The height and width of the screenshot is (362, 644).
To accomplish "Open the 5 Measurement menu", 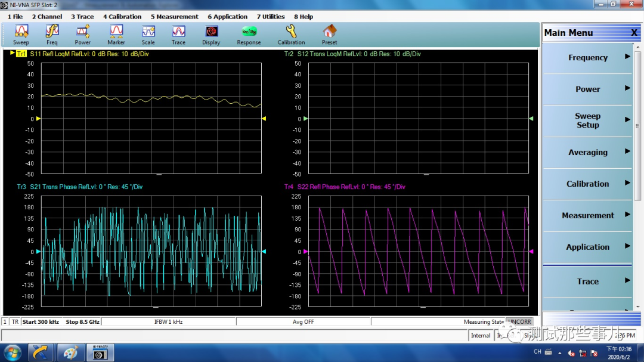I will click(174, 17).
